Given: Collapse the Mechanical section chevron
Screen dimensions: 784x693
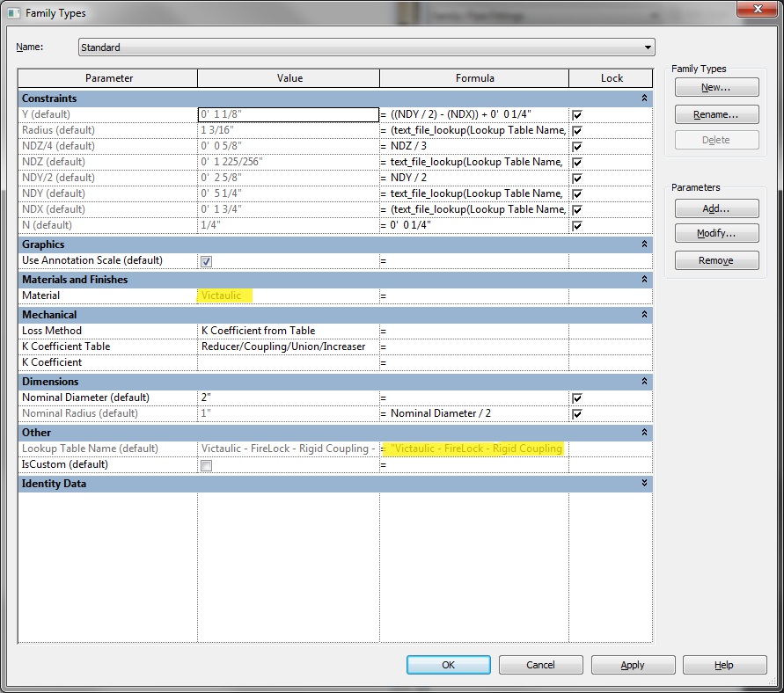Looking at the screenshot, I should 644,315.
